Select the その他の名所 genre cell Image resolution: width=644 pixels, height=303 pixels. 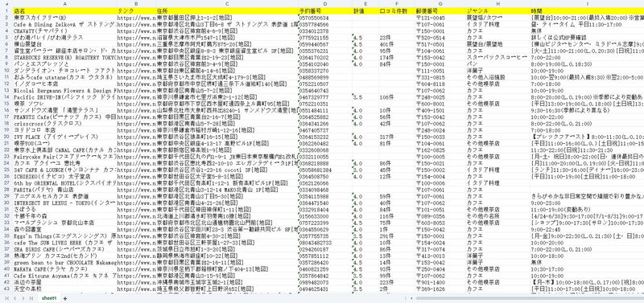[497, 216]
